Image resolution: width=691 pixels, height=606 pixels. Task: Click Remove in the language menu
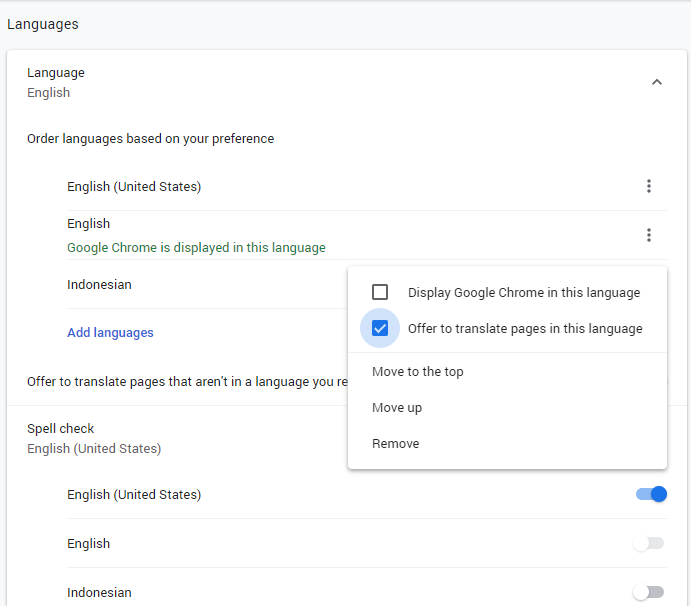(396, 444)
